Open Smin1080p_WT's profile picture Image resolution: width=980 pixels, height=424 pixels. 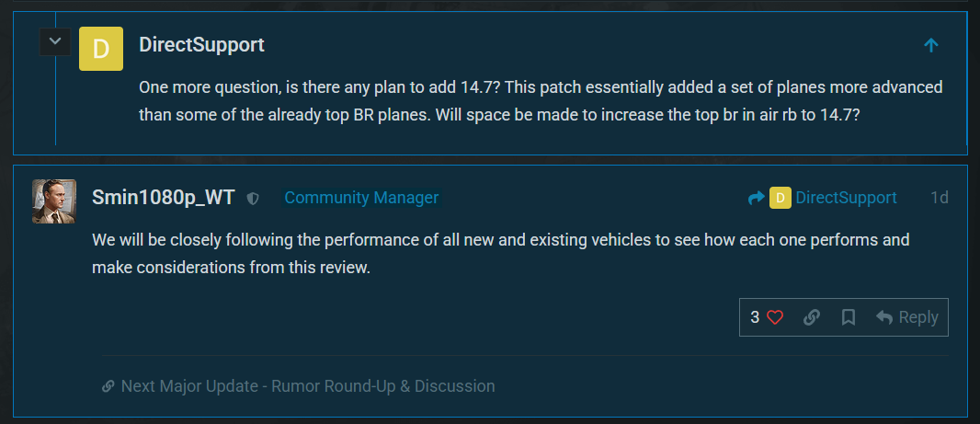tap(54, 201)
